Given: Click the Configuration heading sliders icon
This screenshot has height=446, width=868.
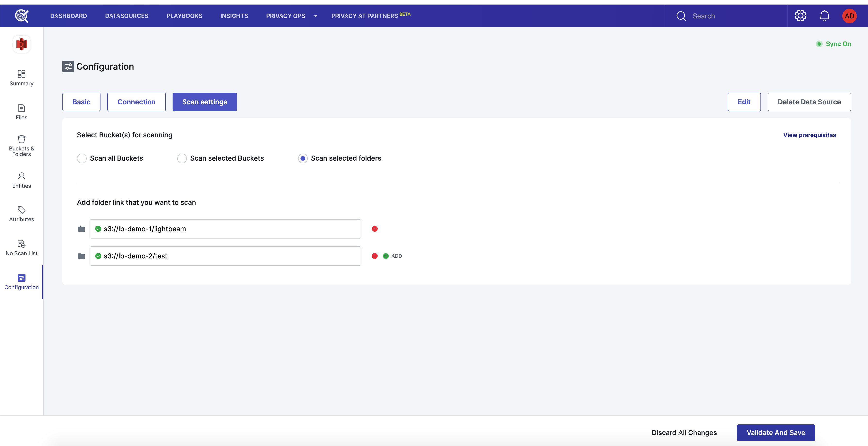Looking at the screenshot, I should point(68,66).
